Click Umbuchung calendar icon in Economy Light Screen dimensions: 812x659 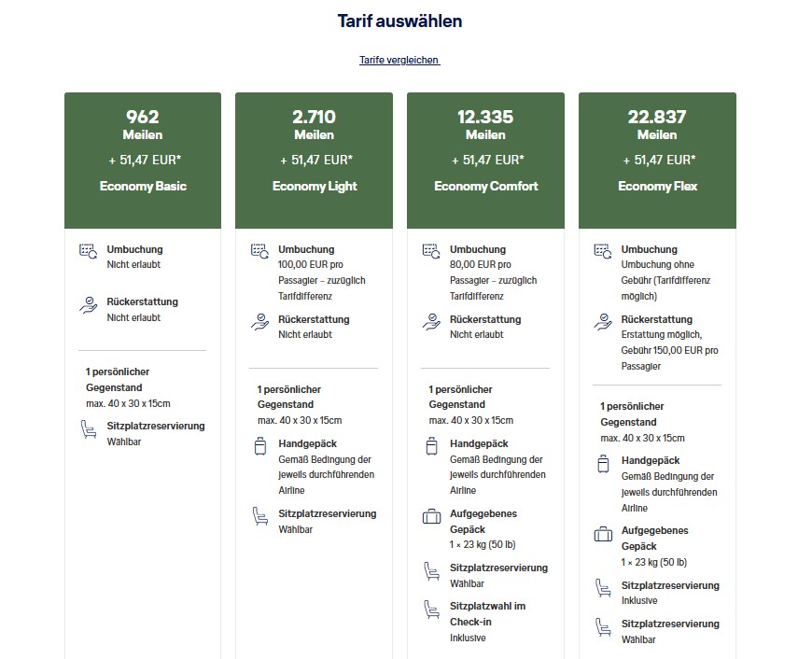260,251
